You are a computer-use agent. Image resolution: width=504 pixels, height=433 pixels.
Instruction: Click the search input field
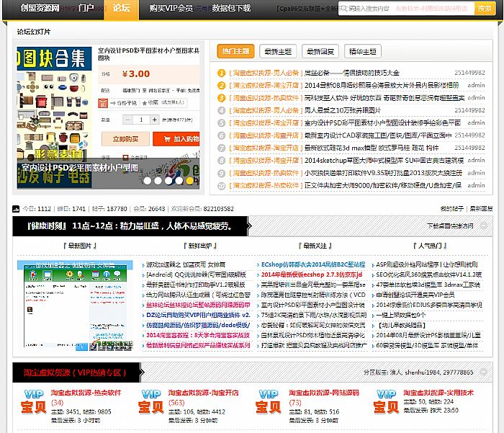click(x=407, y=9)
